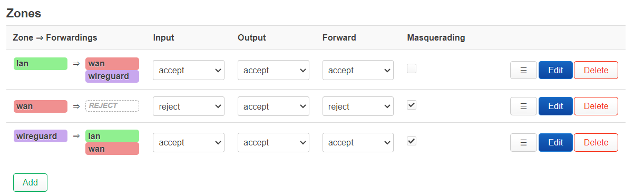The image size is (644, 196).
Task: Click the drag handle icon for lan zone
Action: [x=523, y=70]
